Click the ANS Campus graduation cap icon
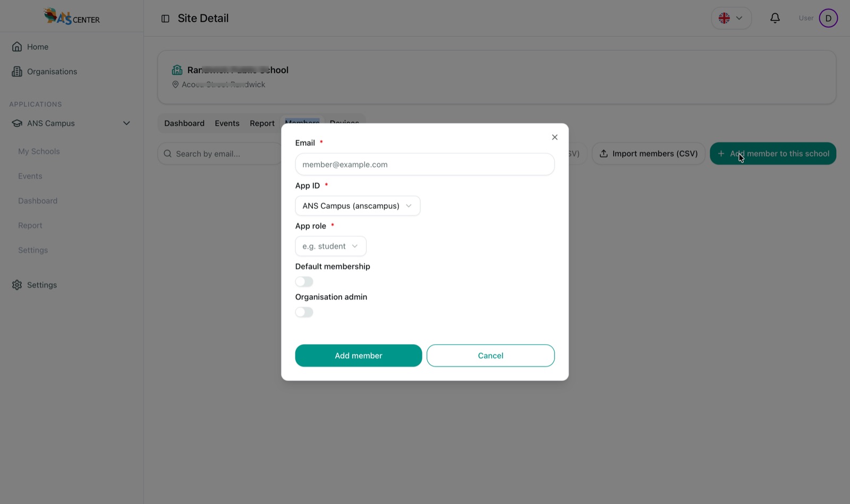 click(17, 123)
